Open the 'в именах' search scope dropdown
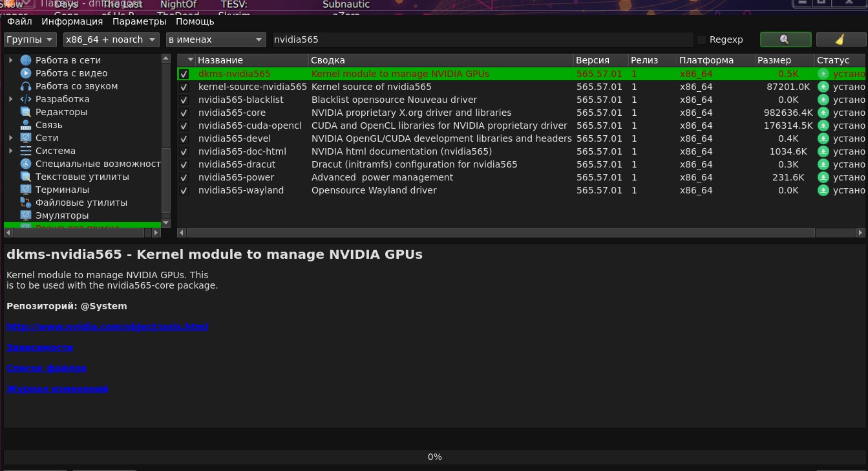 point(216,39)
